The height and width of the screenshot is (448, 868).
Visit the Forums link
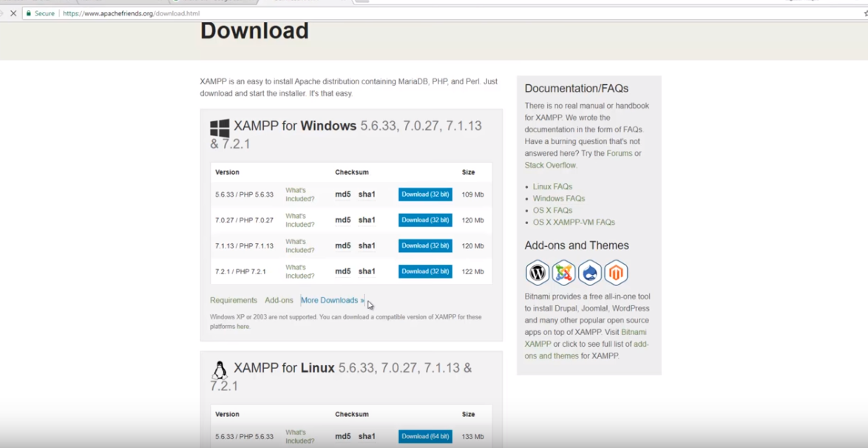click(620, 153)
